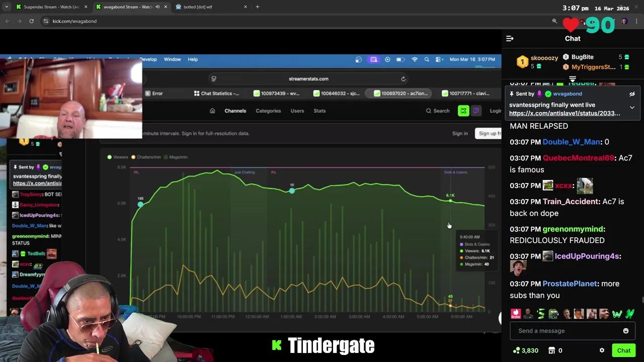The width and height of the screenshot is (644, 362).
Task: Click the battery icon in streamed macOS bar
Action: (x=400, y=59)
